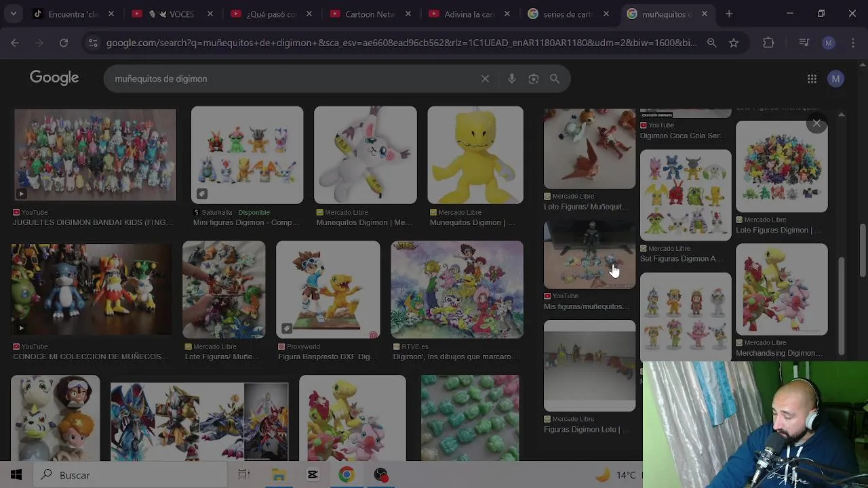
Task: Click the browser page scrollbar
Action: point(863,251)
